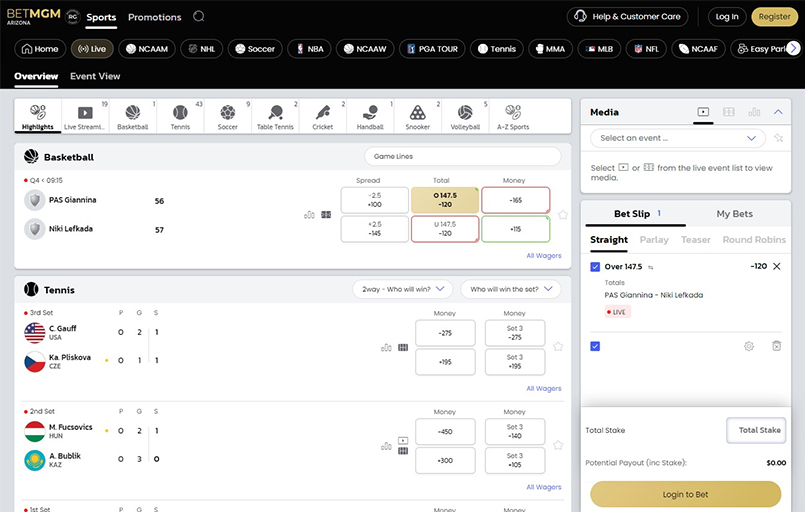
Task: Click the Register button
Action: 774,16
